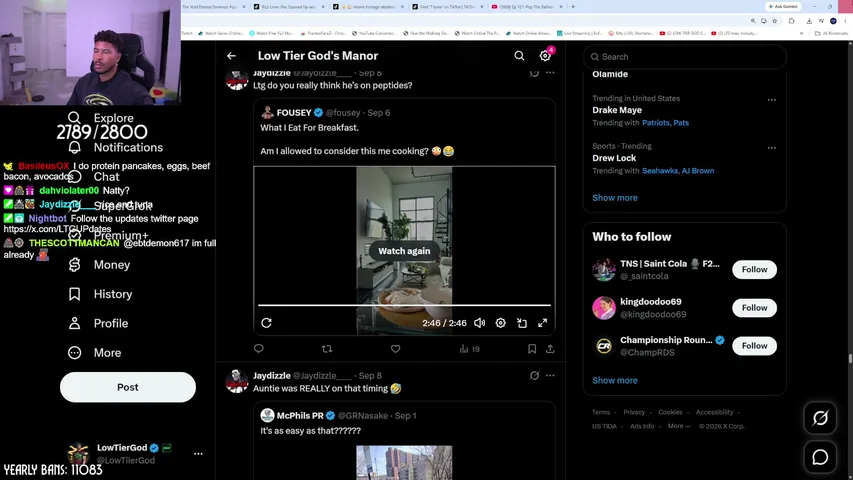The height and width of the screenshot is (480, 853).
Task: Show more Who to follow suggestions
Action: click(615, 380)
